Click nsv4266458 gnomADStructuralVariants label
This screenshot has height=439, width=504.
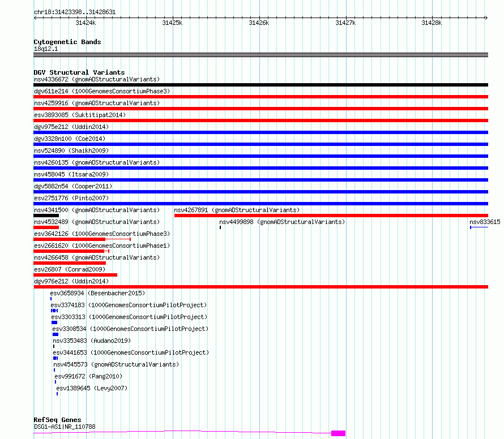pyautogui.click(x=97, y=257)
